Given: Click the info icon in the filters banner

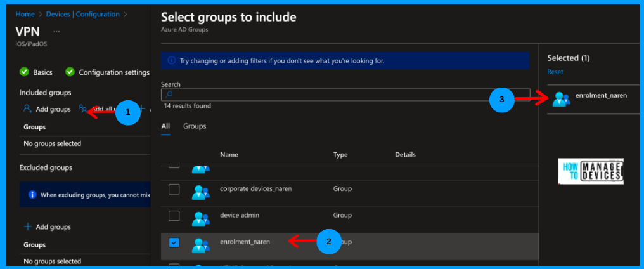Looking at the screenshot, I should pyautogui.click(x=172, y=61).
